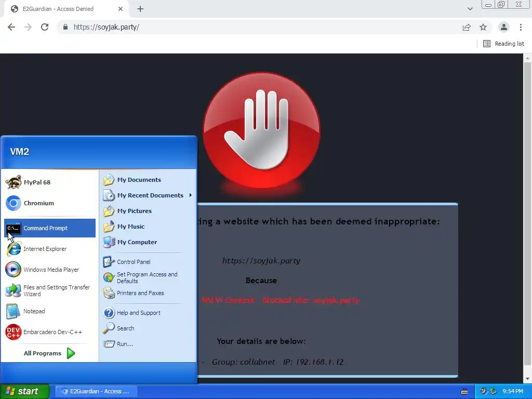Open My Computer
The image size is (532, 399).
[x=148, y=242]
